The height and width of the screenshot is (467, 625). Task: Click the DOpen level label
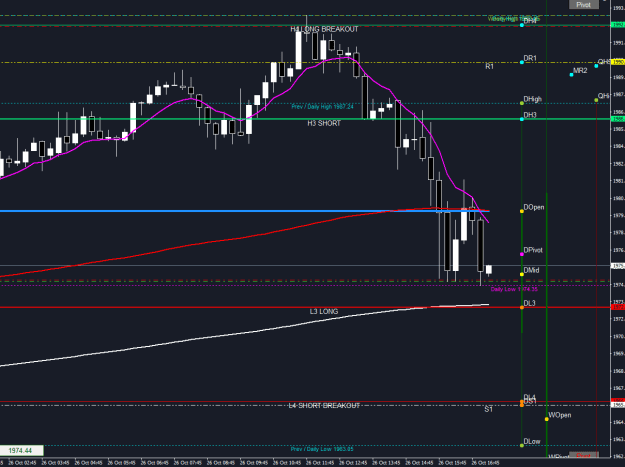pyautogui.click(x=534, y=207)
